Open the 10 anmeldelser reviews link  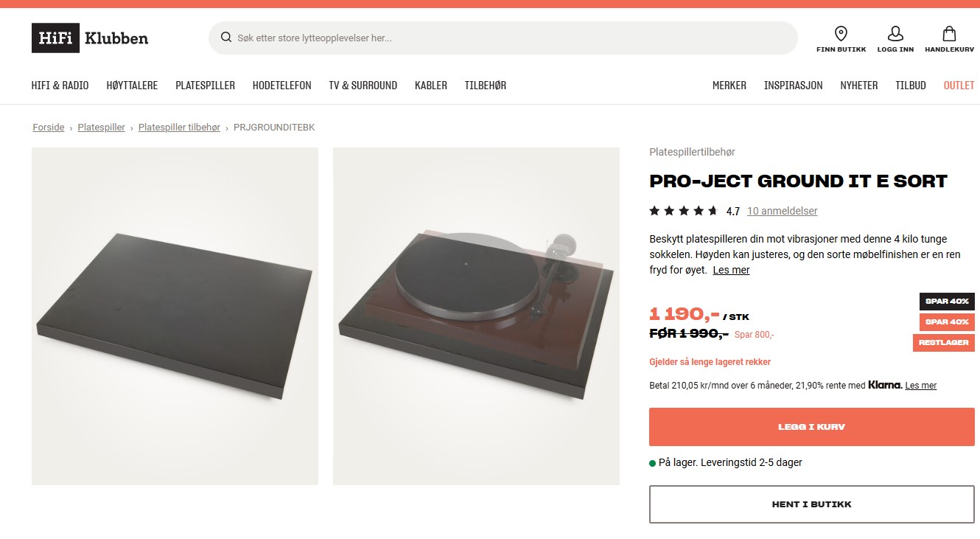[x=783, y=211]
